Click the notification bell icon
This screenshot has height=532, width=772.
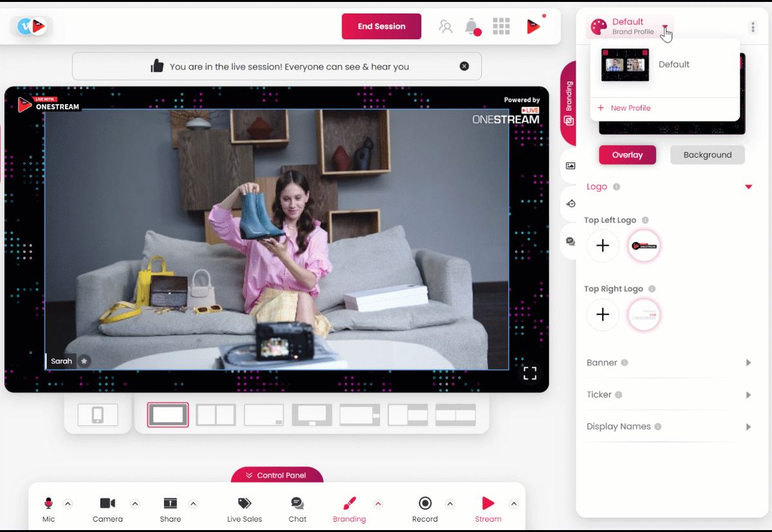click(472, 26)
